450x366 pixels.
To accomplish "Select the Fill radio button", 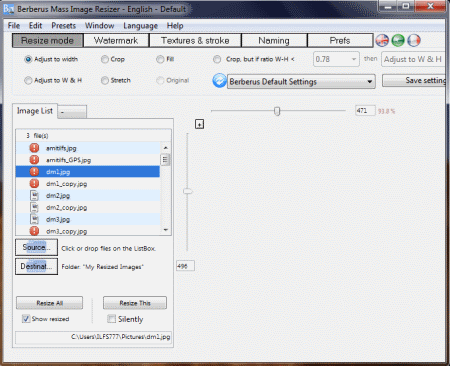I will point(160,59).
